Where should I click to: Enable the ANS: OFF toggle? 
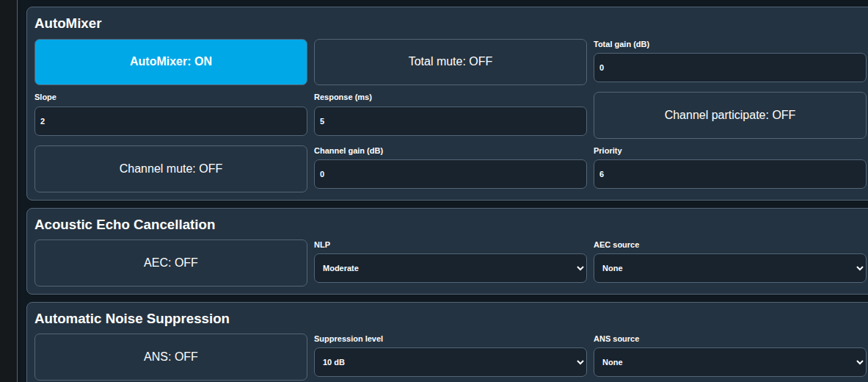[170, 357]
